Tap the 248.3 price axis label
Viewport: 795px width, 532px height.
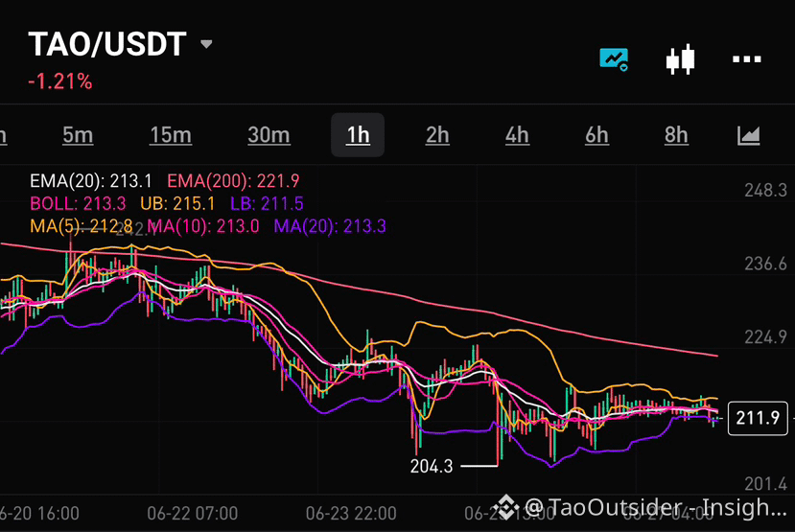coord(765,191)
